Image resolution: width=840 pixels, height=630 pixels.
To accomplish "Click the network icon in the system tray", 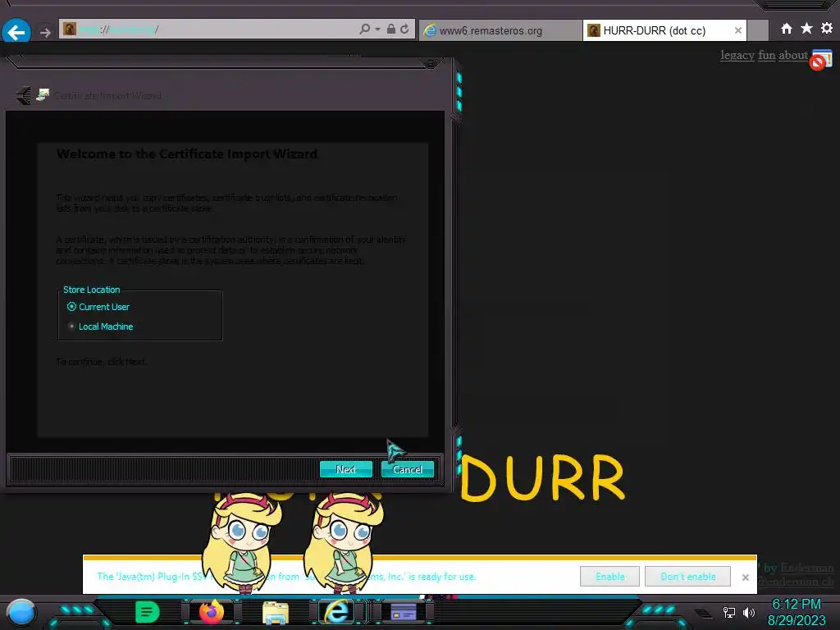I will point(729,612).
